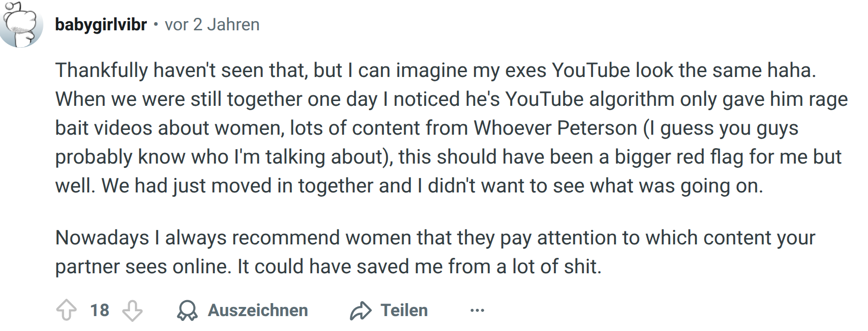Viewport: 868px width, 331px height.
Task: Click the words "partner sees online"
Action: [143, 267]
